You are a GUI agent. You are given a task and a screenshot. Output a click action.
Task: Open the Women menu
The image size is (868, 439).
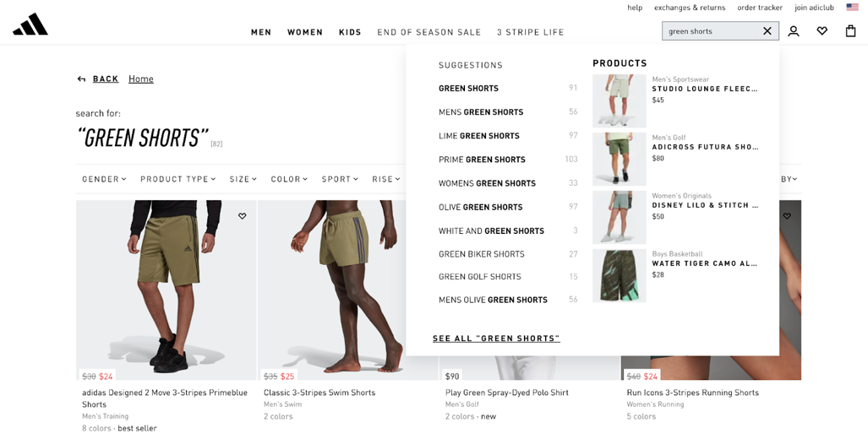(x=305, y=32)
